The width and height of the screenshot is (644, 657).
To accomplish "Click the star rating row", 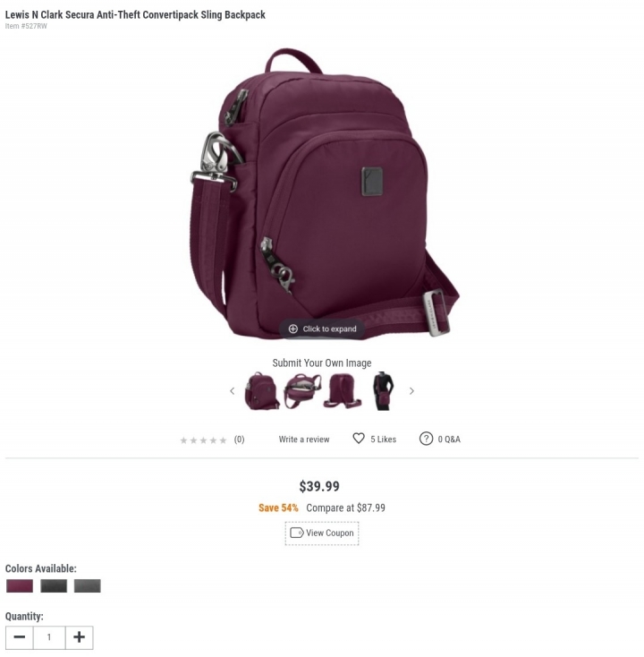I will click(203, 440).
